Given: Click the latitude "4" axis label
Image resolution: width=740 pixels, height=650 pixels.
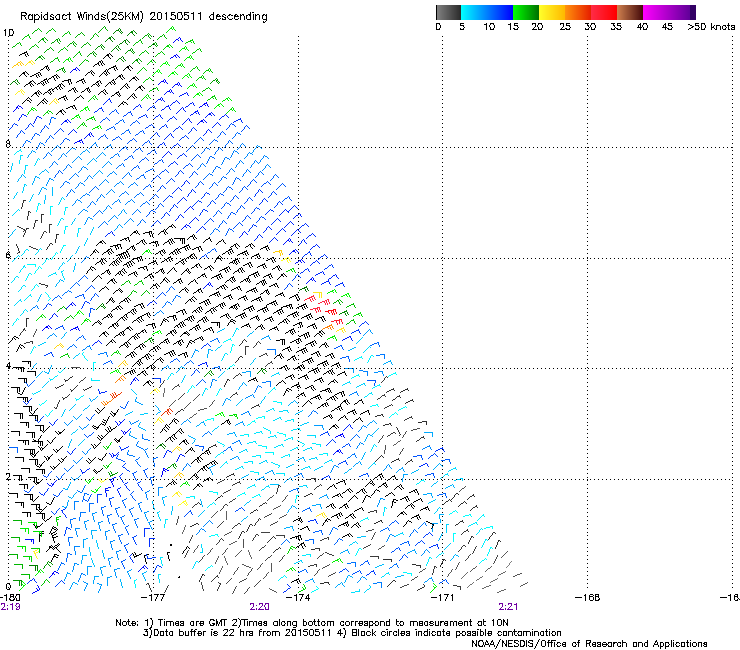Looking at the screenshot, I should tap(8, 366).
